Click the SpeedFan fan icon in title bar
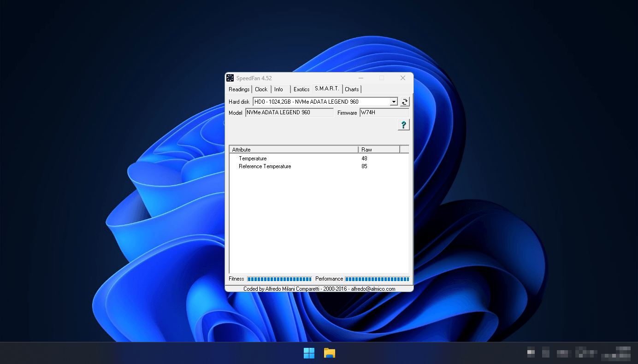638x364 pixels. 230,78
